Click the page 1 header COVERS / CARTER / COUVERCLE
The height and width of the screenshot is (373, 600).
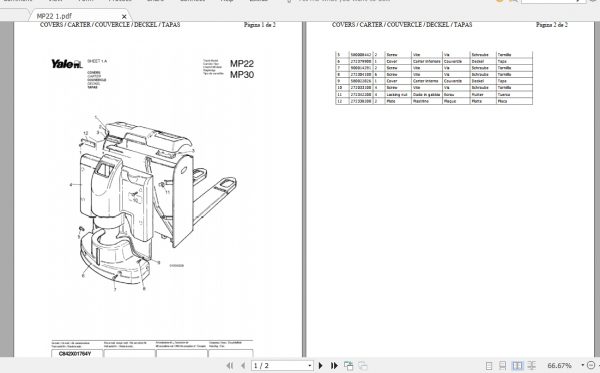pyautogui.click(x=110, y=24)
